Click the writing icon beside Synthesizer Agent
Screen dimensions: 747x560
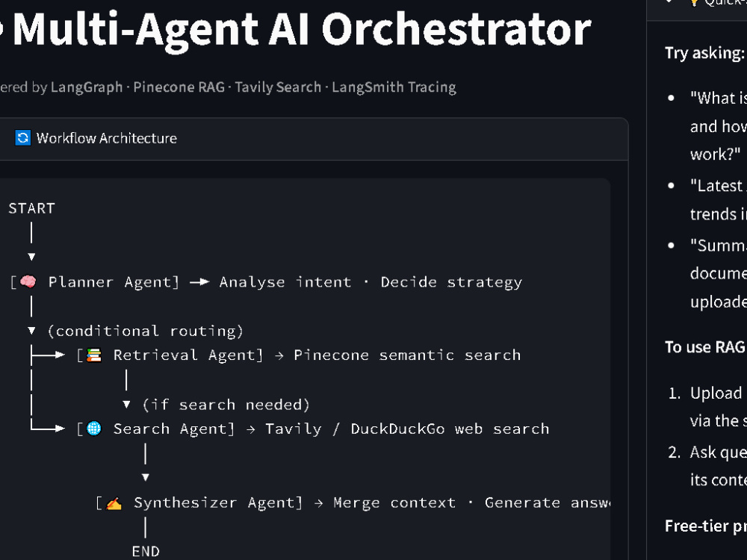114,503
